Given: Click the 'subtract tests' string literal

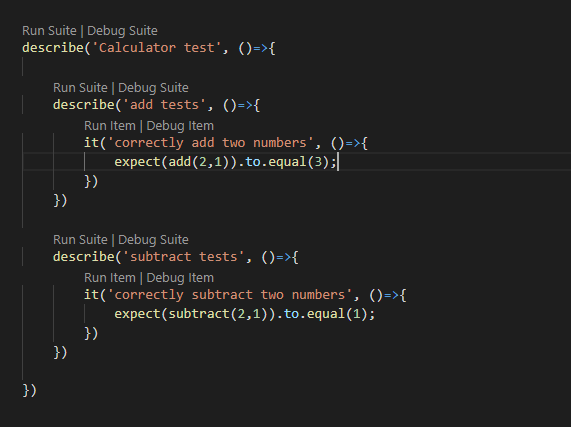Looking at the screenshot, I should coord(184,257).
